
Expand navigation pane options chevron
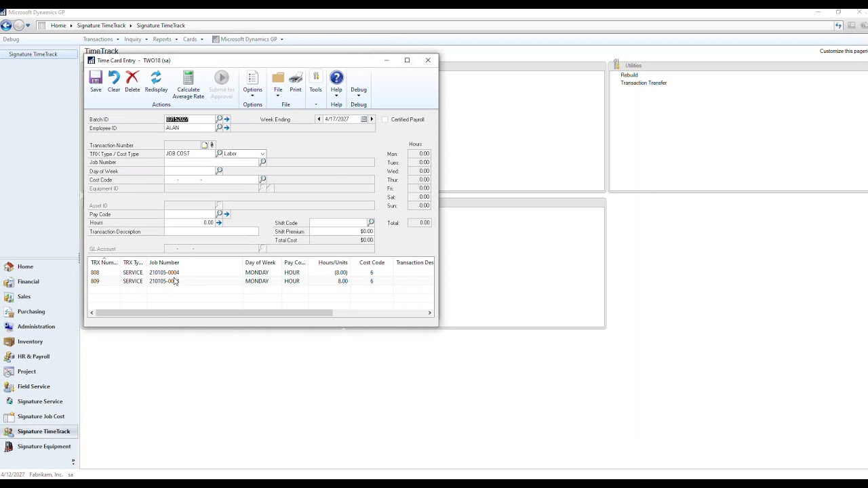(73, 462)
